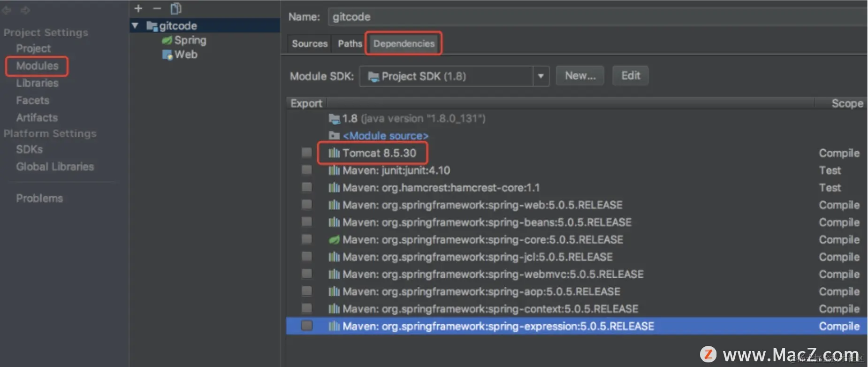Open scope dropdown for Tomcat 8.5.30
Image resolution: width=868 pixels, height=367 pixels.
[839, 153]
